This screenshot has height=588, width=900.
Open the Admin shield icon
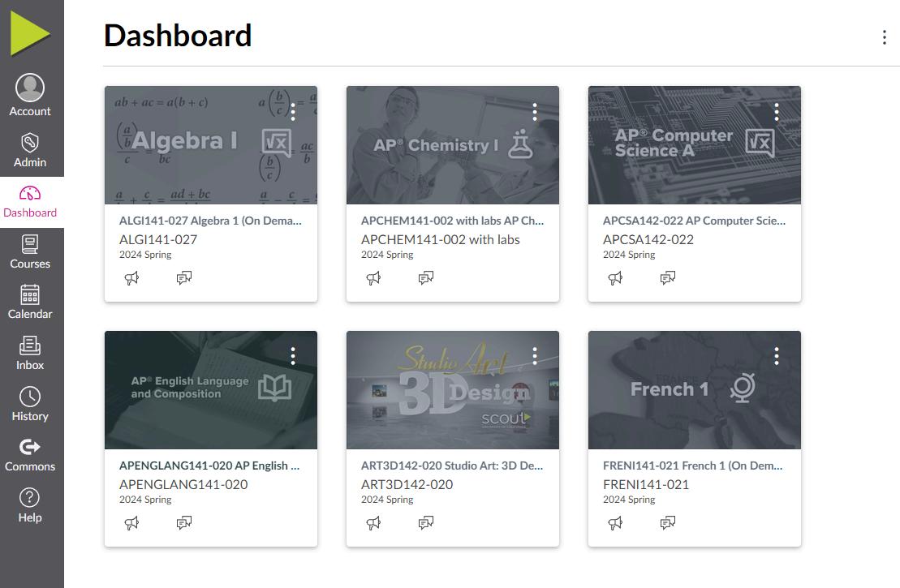point(30,142)
